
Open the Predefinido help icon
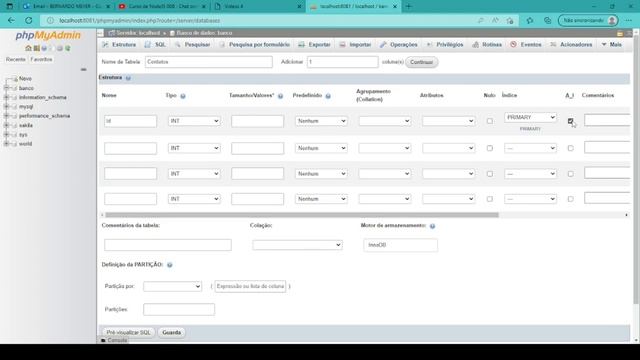[x=328, y=96]
